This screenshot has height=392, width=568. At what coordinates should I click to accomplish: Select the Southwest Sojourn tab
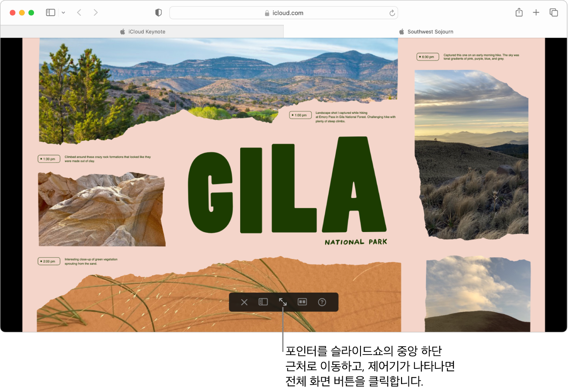click(x=425, y=31)
